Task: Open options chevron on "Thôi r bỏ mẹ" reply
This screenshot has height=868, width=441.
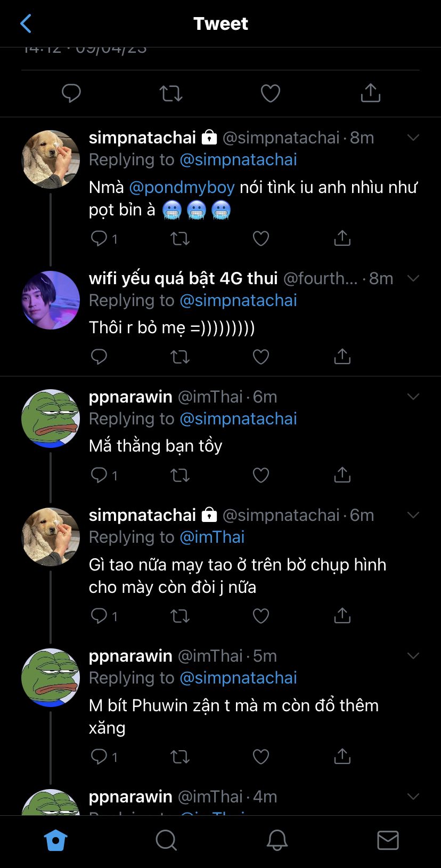Action: (413, 278)
